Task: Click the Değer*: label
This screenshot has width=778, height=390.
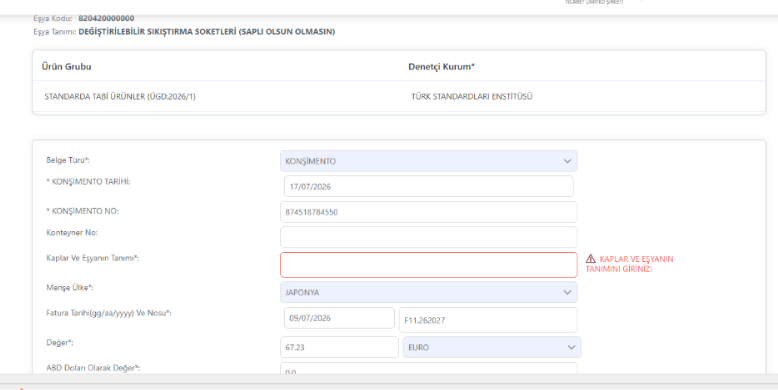Action: 60,342
